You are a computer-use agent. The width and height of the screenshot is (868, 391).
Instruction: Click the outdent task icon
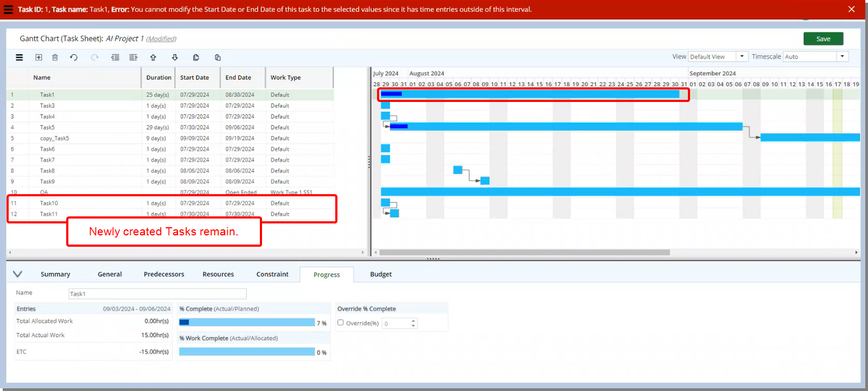click(115, 57)
